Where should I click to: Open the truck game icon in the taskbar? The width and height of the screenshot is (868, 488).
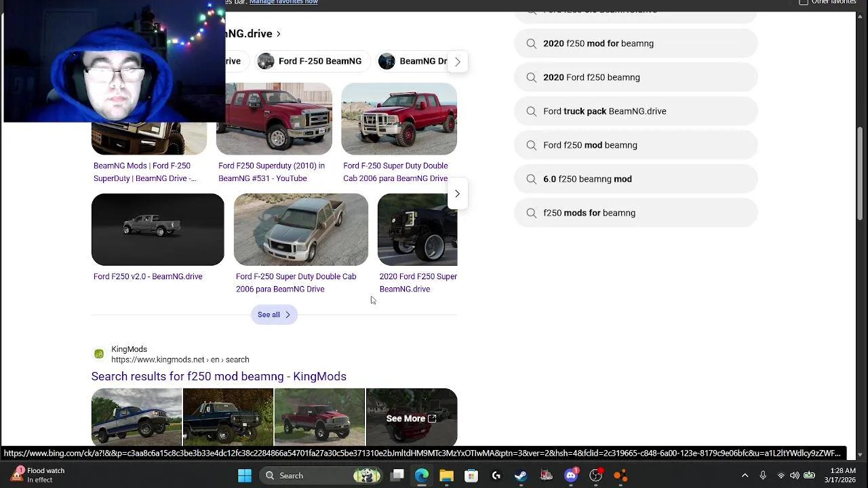pos(546,476)
